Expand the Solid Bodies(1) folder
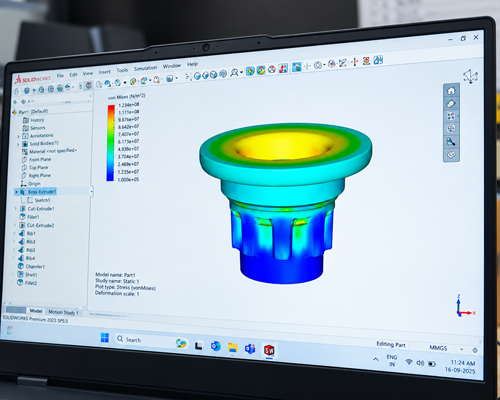Viewport: 500px width, 400px height. point(18,144)
